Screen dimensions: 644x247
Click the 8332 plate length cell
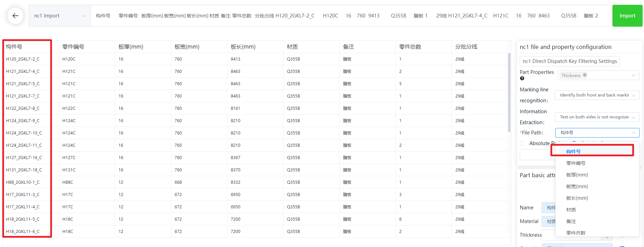pos(255,182)
